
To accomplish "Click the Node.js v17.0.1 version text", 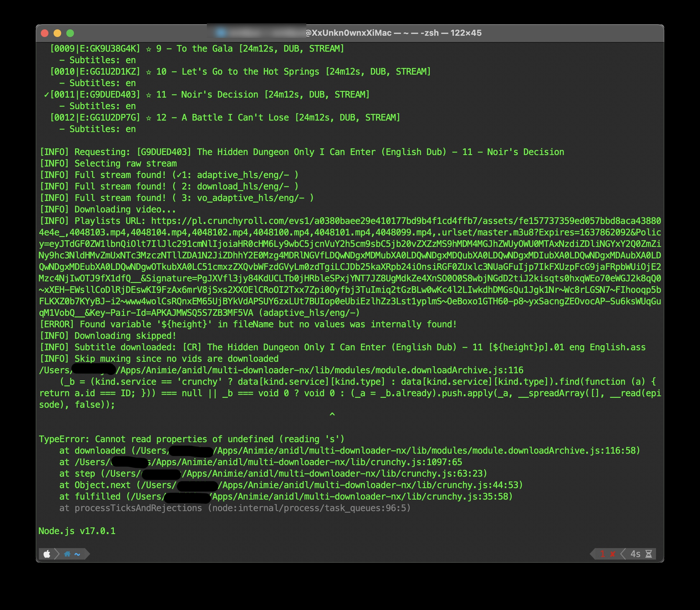I will [77, 531].
